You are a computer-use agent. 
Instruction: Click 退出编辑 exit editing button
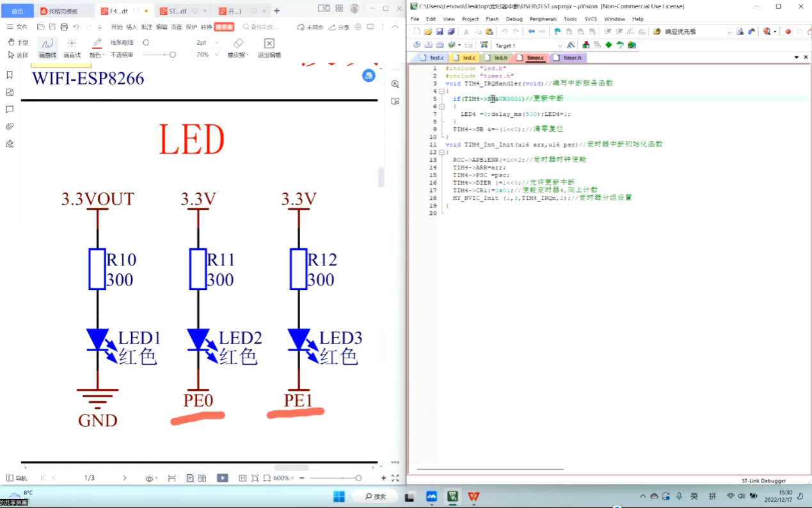click(x=269, y=47)
